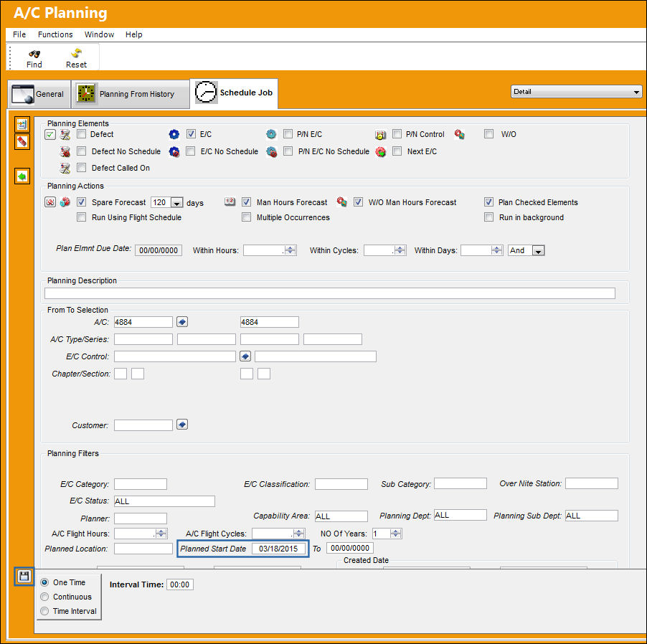The width and height of the screenshot is (647, 644).
Task: Tick the W/O checkbox
Action: tap(489, 134)
